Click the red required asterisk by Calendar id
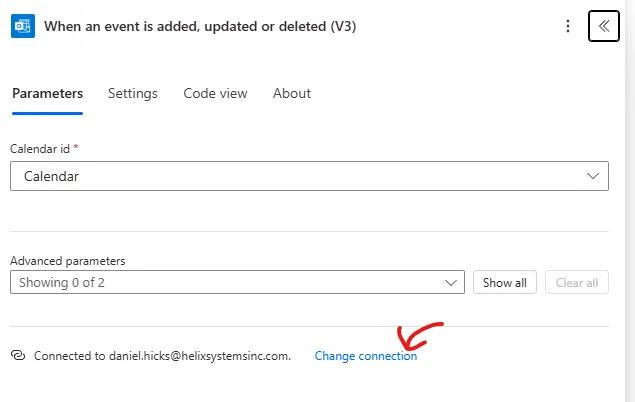Viewport: 635px width, 402px height. coord(76,147)
